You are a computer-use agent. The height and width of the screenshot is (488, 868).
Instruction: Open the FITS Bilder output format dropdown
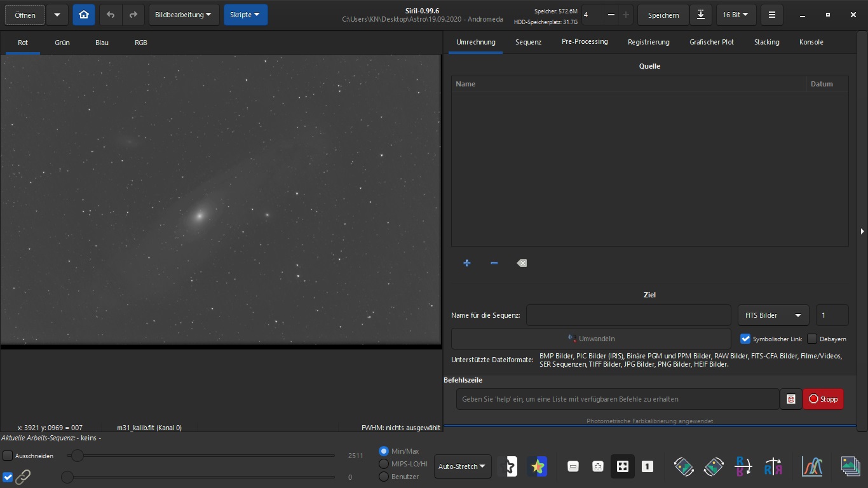click(773, 315)
